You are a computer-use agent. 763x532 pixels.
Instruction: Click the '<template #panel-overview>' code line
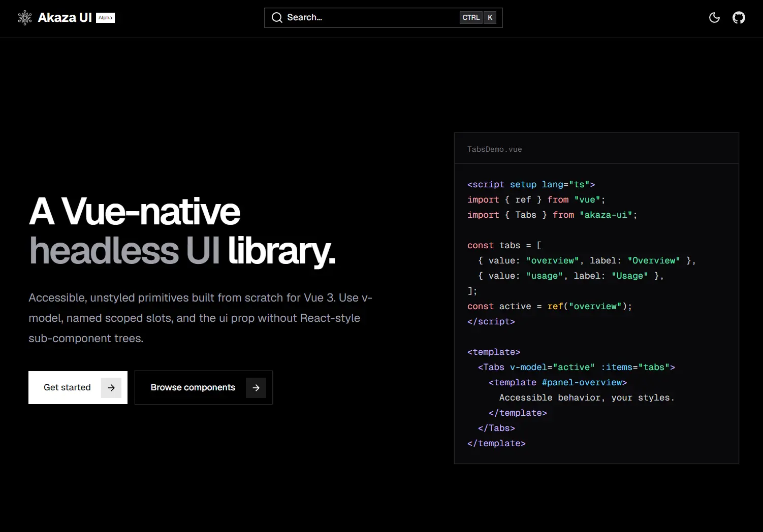(x=558, y=383)
